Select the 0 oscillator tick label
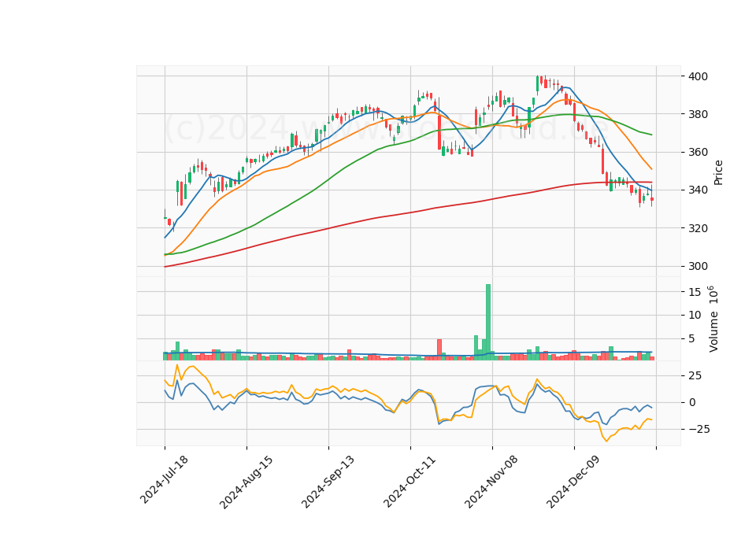The height and width of the screenshot is (543, 756). tap(692, 402)
